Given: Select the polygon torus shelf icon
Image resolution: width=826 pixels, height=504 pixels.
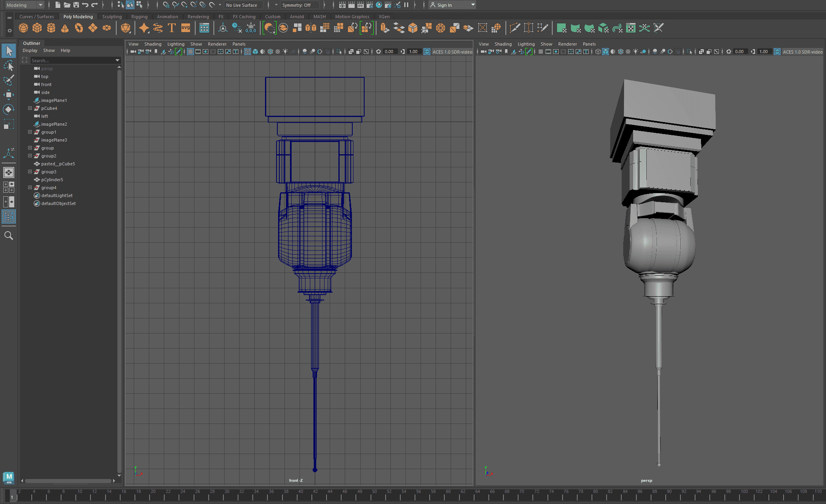Looking at the screenshot, I should 79,28.
